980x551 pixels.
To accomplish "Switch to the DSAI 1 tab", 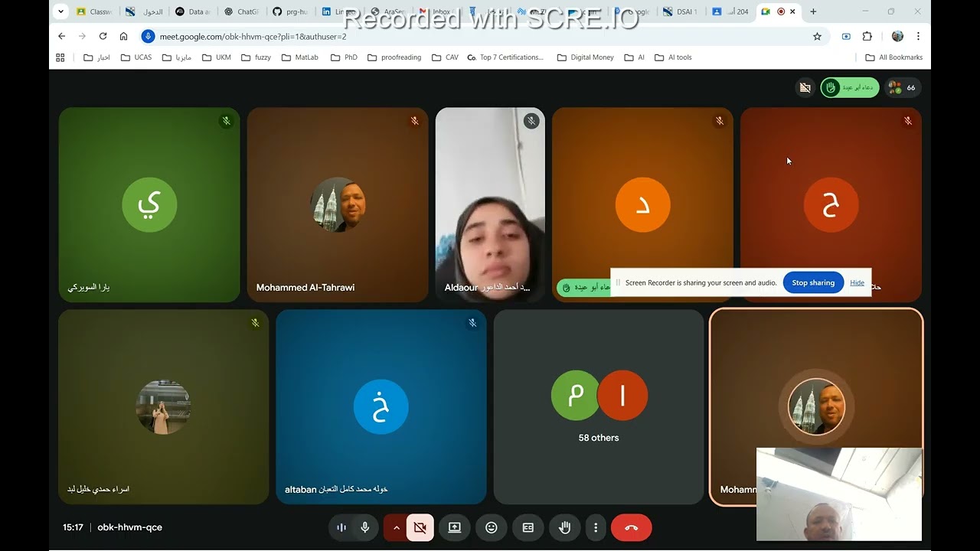I will click(681, 11).
